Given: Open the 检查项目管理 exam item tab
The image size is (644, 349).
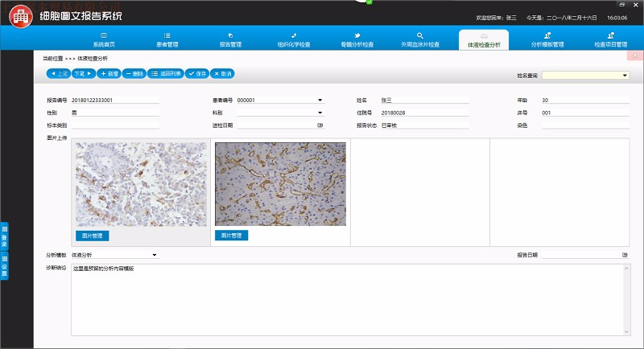Looking at the screenshot, I should point(611,39).
